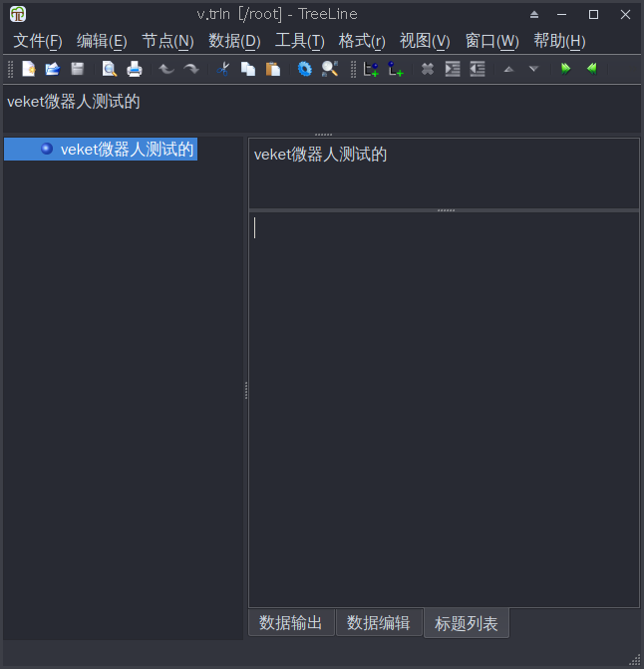Undo the last action with the arrow icon
This screenshot has width=644, height=669.
(166, 69)
